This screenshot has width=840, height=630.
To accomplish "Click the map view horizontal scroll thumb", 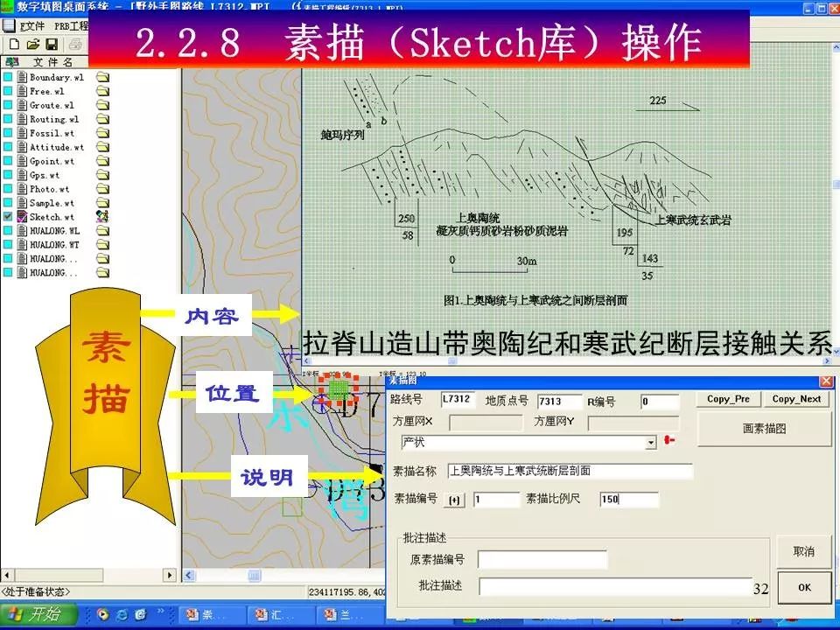I will pyautogui.click(x=255, y=576).
